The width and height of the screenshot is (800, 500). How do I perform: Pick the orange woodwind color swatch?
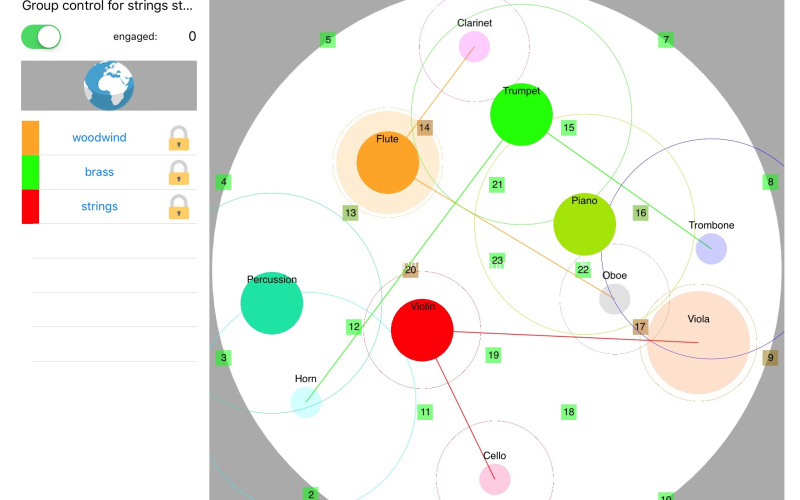[30, 138]
